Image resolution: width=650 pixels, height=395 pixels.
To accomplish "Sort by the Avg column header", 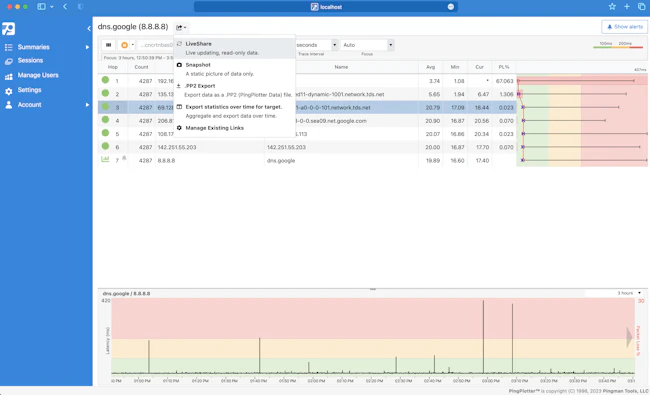I will click(x=431, y=67).
